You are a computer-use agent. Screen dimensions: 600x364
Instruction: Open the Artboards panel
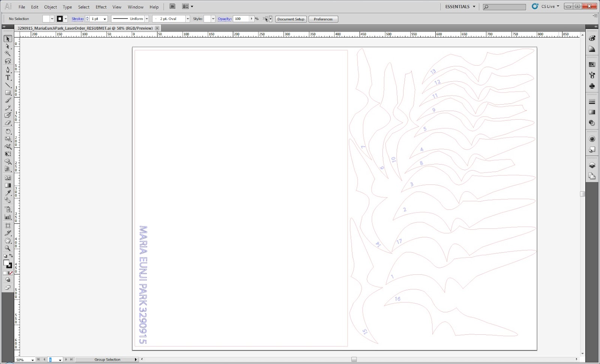(592, 176)
